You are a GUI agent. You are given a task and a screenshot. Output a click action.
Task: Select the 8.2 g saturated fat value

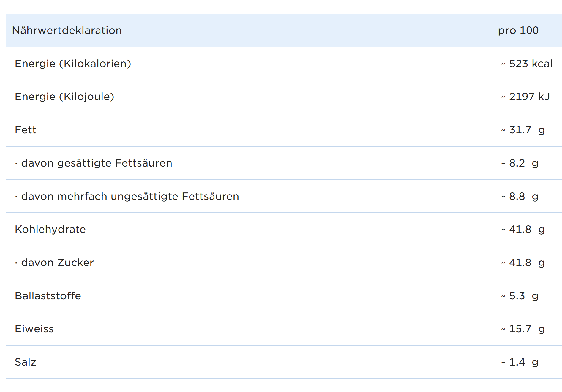[520, 163]
